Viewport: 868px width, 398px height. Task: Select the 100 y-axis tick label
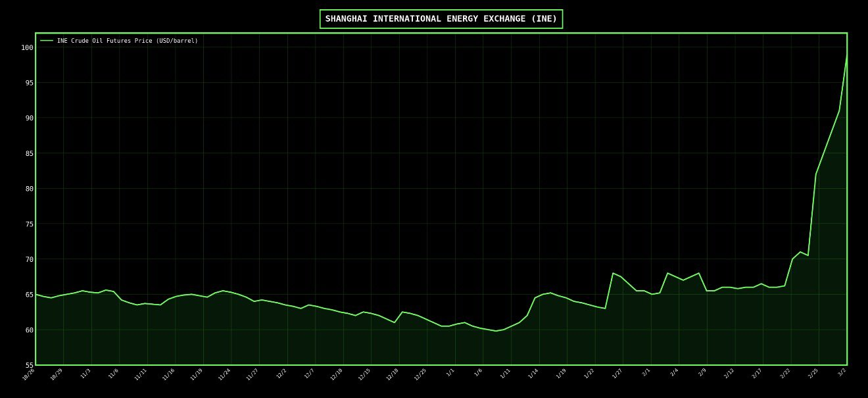tap(27, 47)
